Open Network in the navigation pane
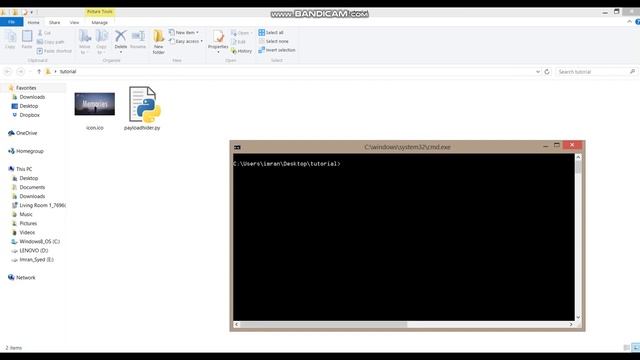This screenshot has width=640, height=360. 25,277
